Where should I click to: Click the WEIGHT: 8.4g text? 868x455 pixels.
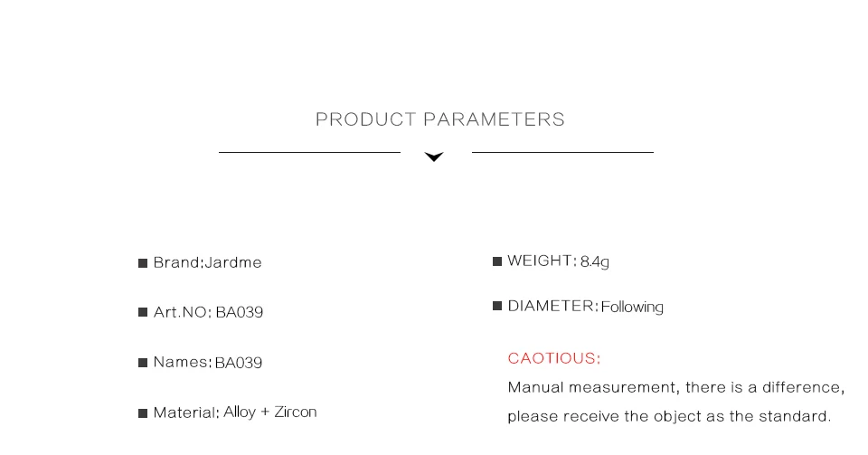pyautogui.click(x=558, y=261)
